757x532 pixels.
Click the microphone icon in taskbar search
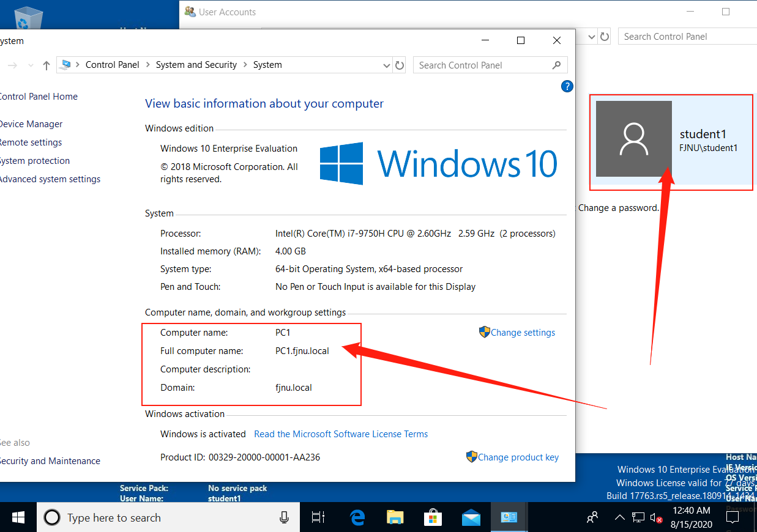click(284, 518)
